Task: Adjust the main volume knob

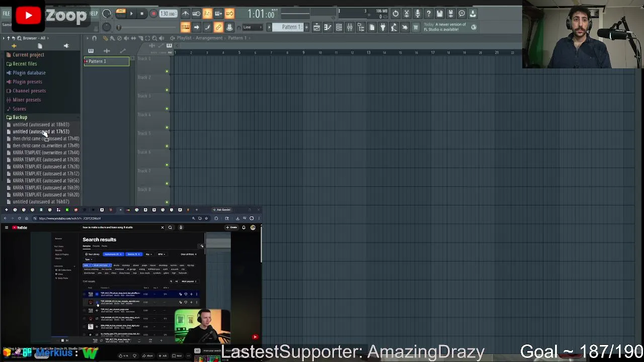Action: [107, 14]
